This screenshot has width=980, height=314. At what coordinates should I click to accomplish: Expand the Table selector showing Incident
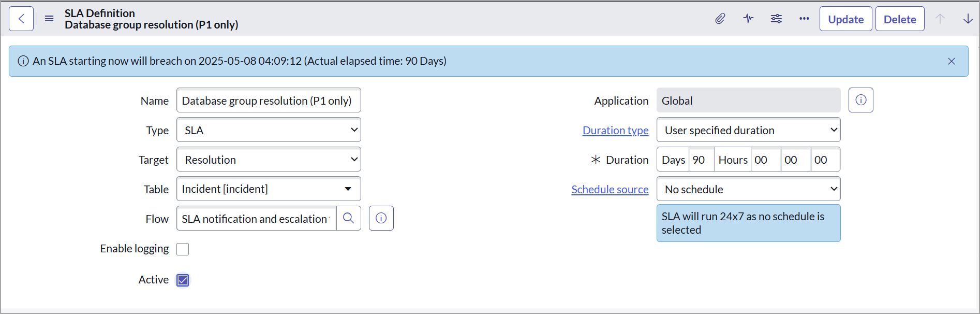coord(269,189)
